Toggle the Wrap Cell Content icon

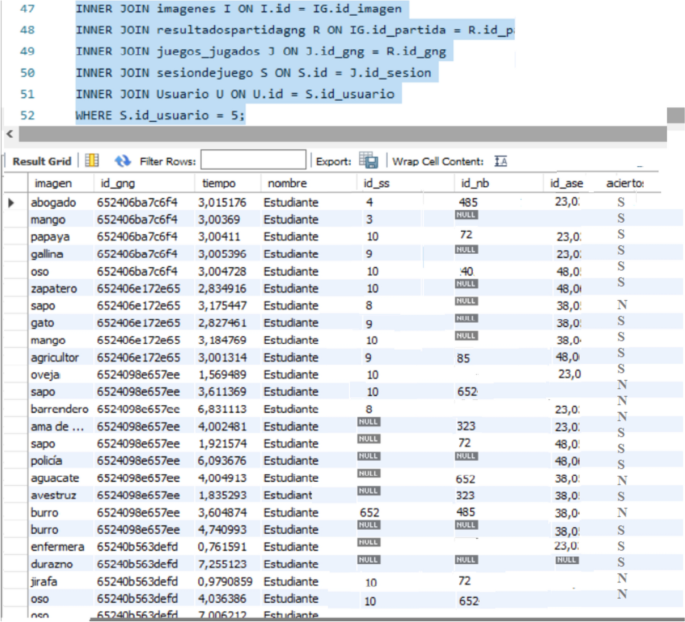click(x=501, y=161)
